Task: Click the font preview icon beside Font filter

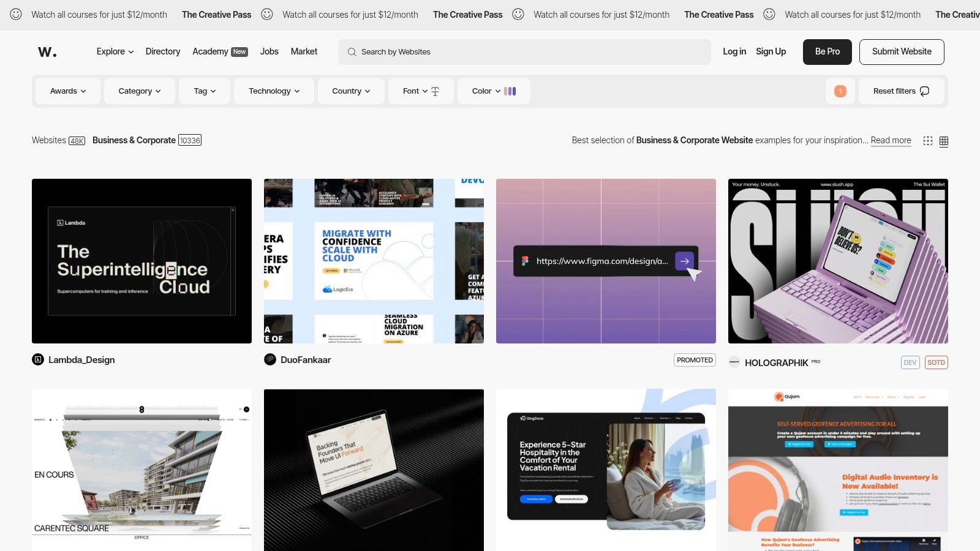Action: [x=435, y=91]
